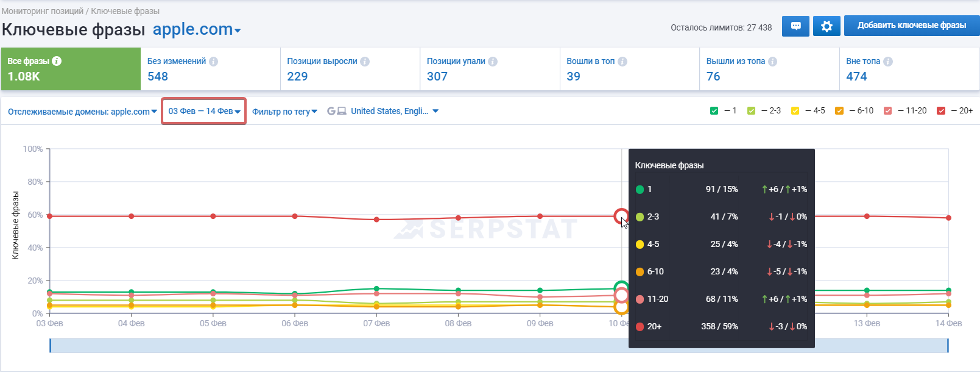Open the chat message icon button
This screenshot has width=980, height=372.
pyautogui.click(x=795, y=26)
